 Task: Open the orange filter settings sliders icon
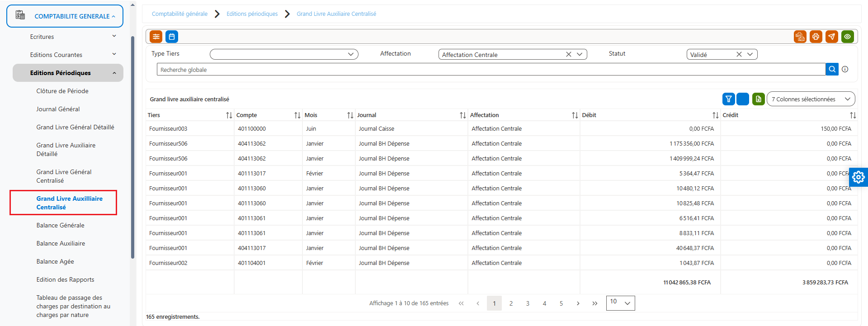(156, 37)
